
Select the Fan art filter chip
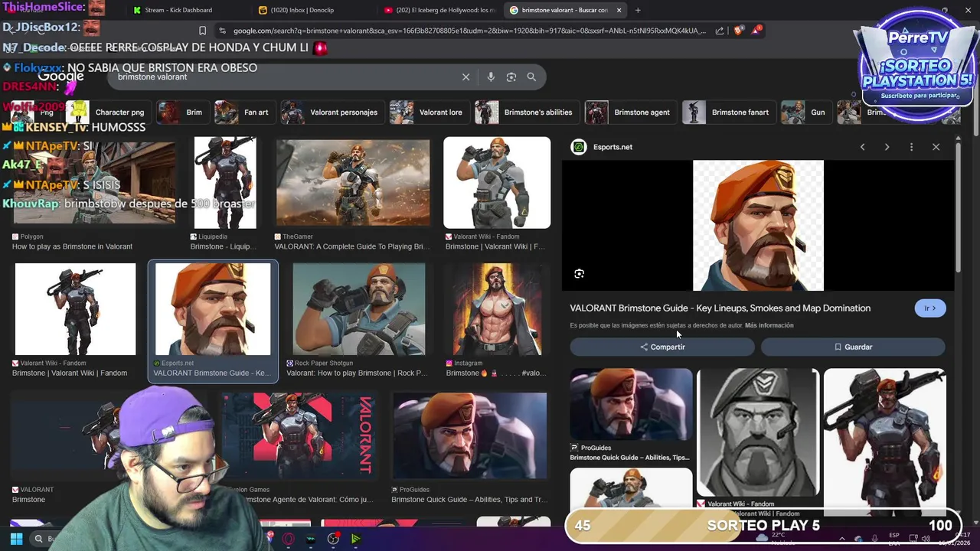pyautogui.click(x=244, y=112)
